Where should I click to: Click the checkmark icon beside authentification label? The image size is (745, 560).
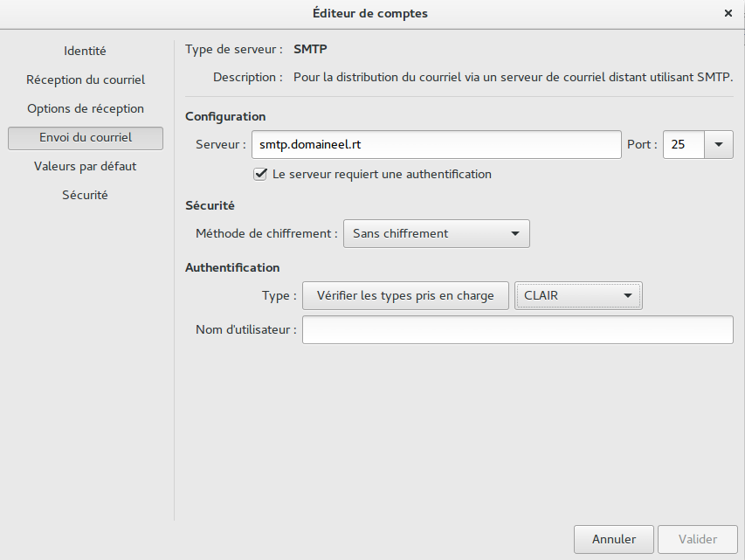[260, 175]
